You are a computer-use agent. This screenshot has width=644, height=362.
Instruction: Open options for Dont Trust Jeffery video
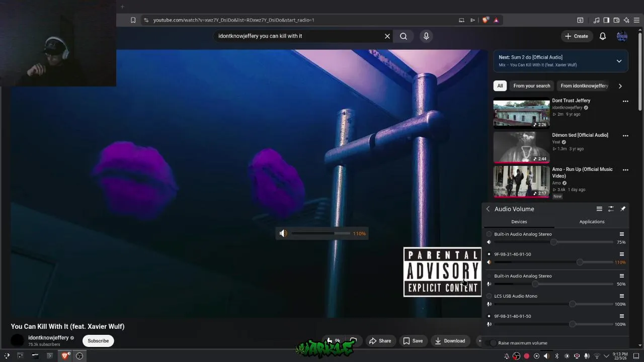click(x=625, y=101)
